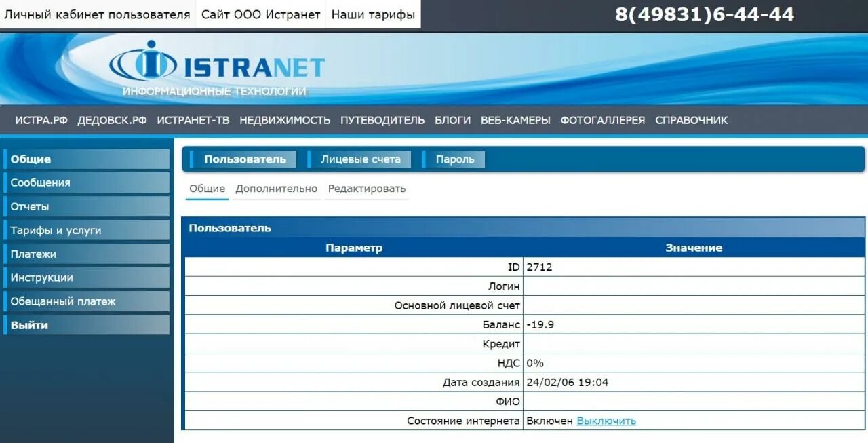
Task: Open Наши тарифы link
Action: coord(373,14)
